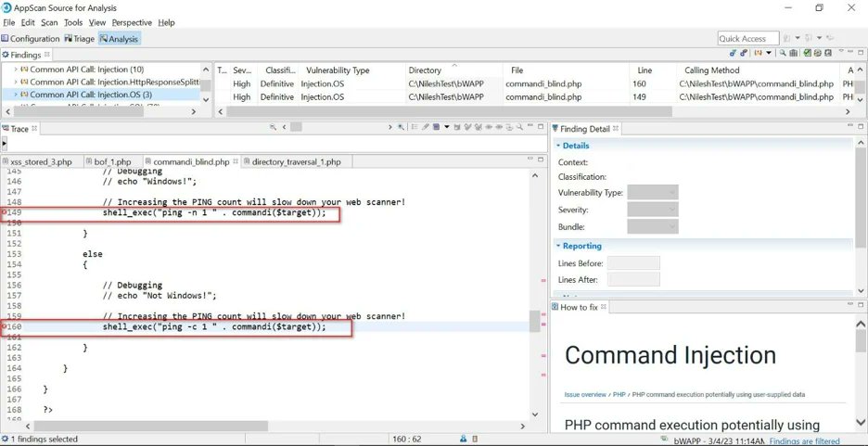Open the Help menu
The width and height of the screenshot is (868, 446).
166,22
